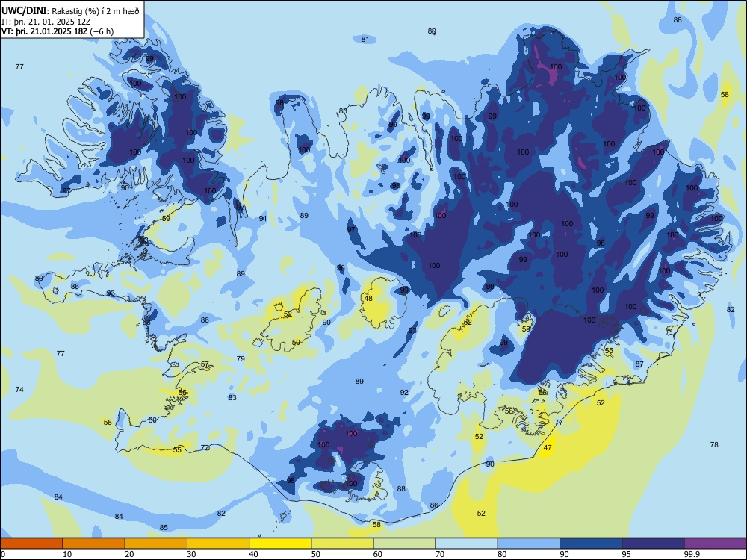Click the '91' humidity value on the map

click(262, 219)
